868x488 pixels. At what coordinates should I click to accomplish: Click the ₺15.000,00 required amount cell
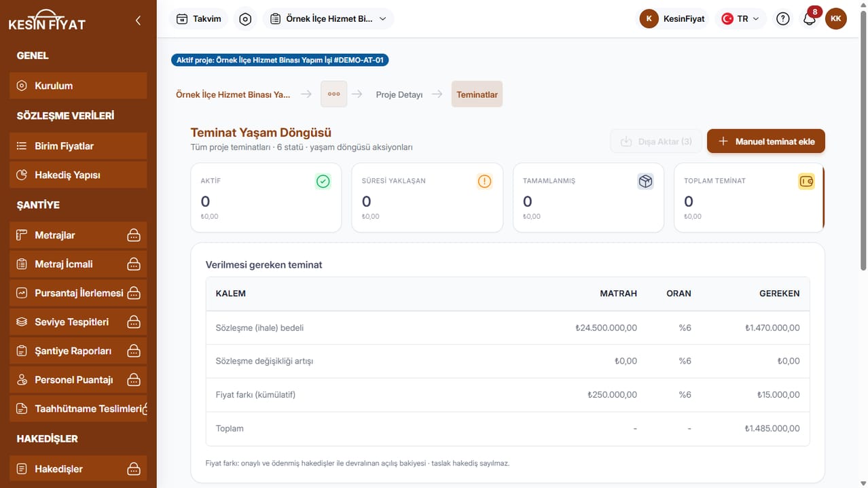coord(778,395)
